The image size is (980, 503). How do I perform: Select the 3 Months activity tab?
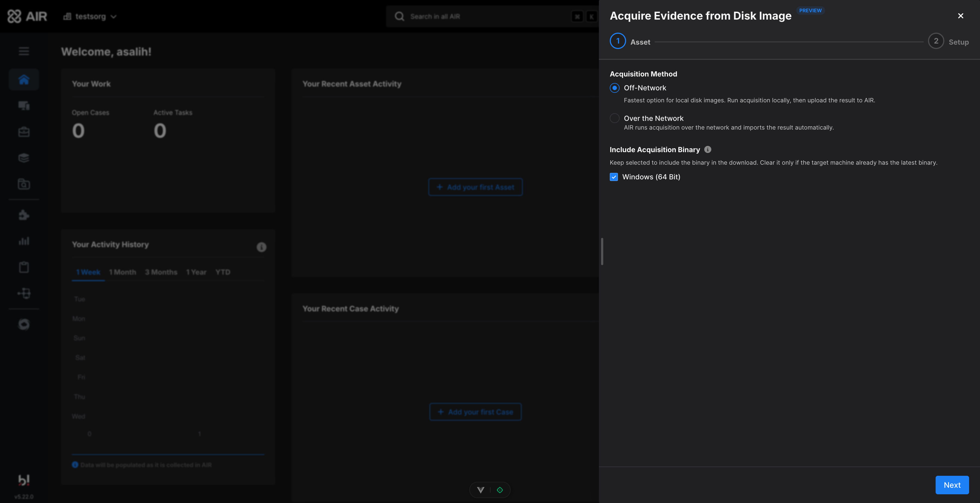[x=161, y=272]
